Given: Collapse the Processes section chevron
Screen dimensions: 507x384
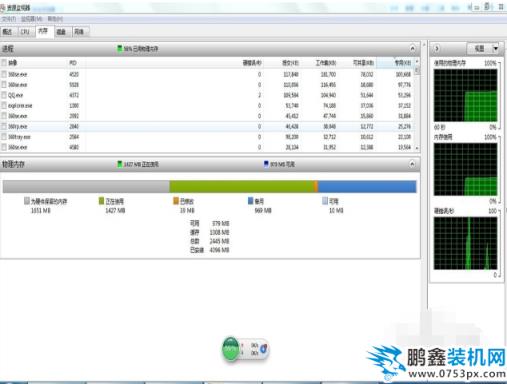Looking at the screenshot, I should pyautogui.click(x=412, y=49).
